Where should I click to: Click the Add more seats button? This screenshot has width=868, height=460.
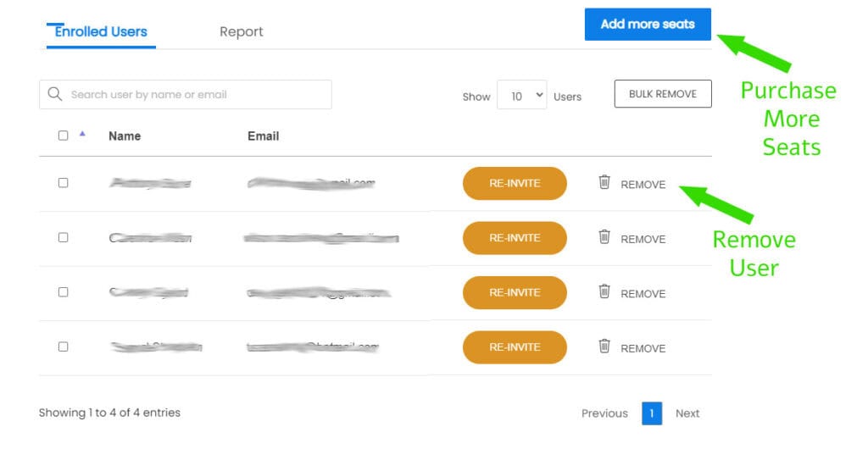[648, 25]
